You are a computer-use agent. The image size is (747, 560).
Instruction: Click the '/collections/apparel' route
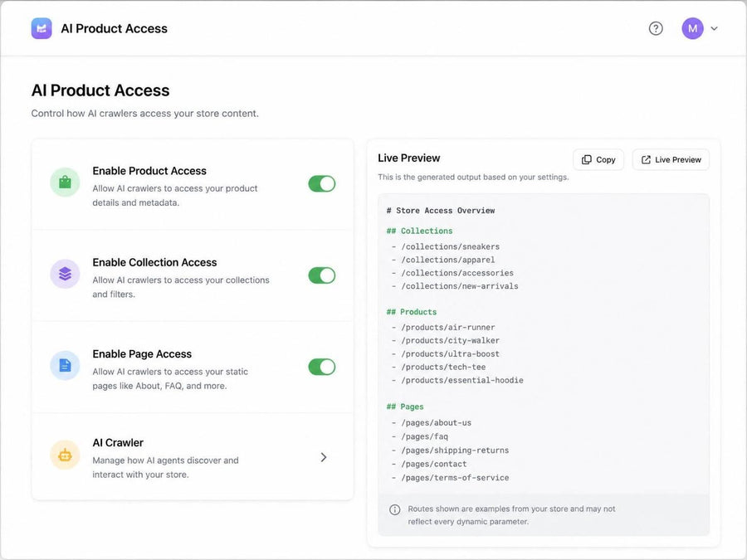[448, 260]
